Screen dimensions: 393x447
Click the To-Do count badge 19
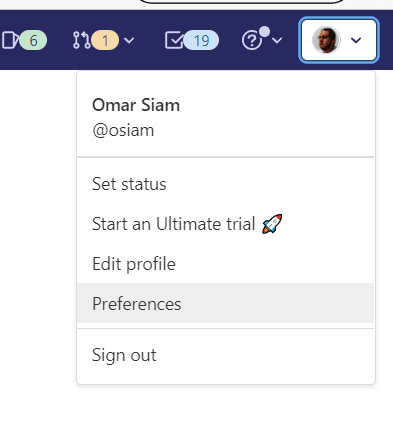click(201, 40)
